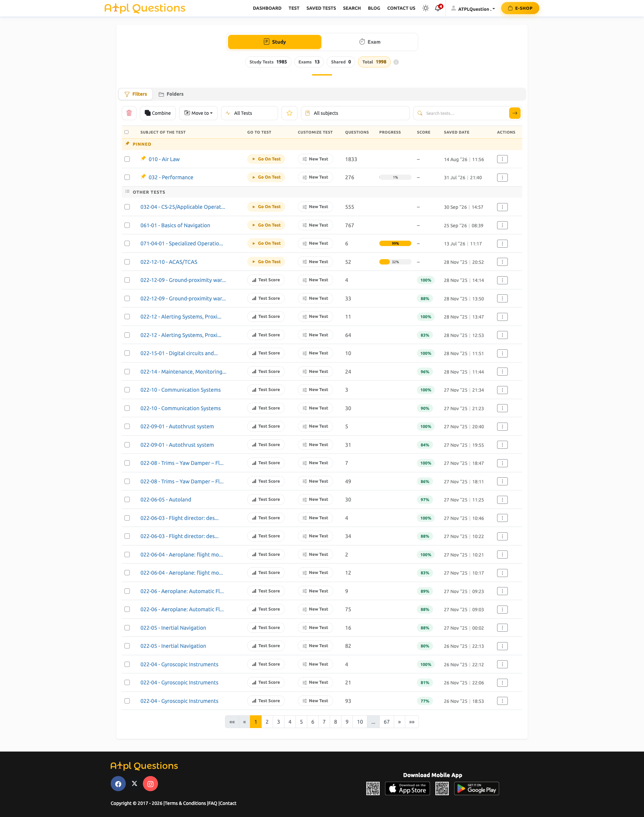Check the box for 010 - Air Law
This screenshot has height=817, width=644.
point(127,159)
